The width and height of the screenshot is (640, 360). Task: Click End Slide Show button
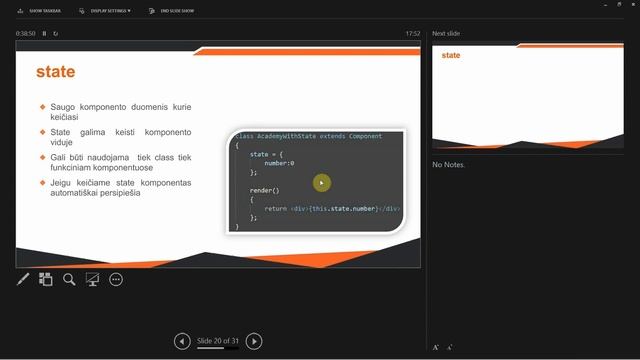click(171, 11)
